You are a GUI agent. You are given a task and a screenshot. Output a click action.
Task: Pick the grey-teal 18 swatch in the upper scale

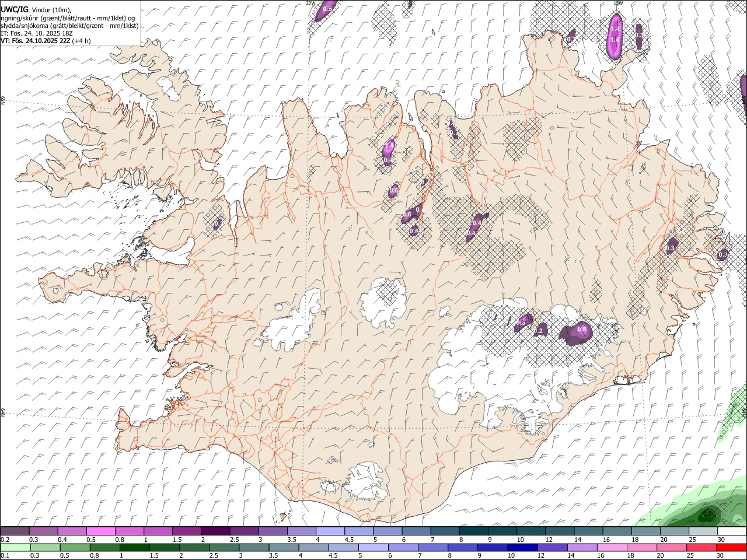pos(646,531)
